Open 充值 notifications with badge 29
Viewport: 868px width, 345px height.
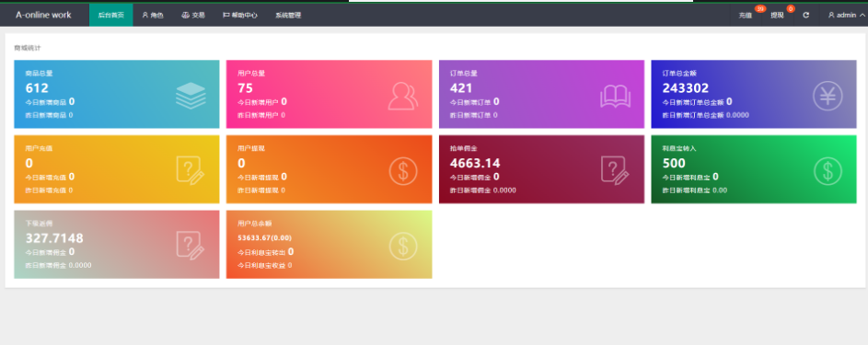tap(746, 15)
